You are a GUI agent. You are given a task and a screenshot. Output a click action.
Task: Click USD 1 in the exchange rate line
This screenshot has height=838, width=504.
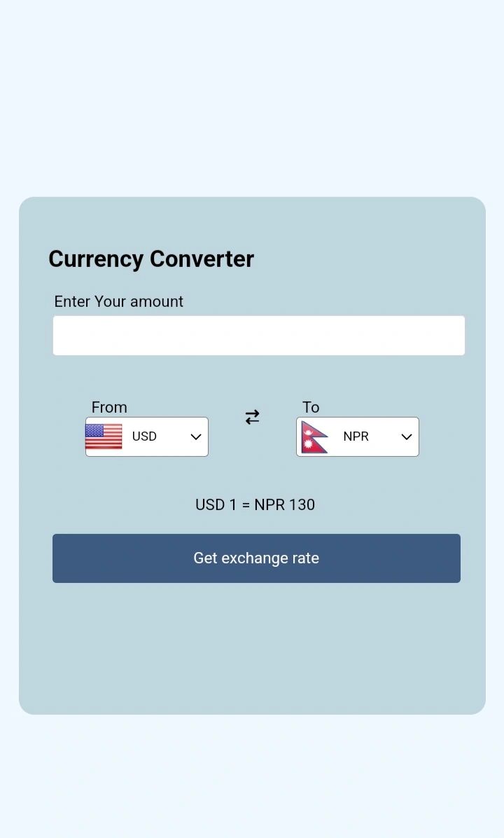click(x=216, y=504)
